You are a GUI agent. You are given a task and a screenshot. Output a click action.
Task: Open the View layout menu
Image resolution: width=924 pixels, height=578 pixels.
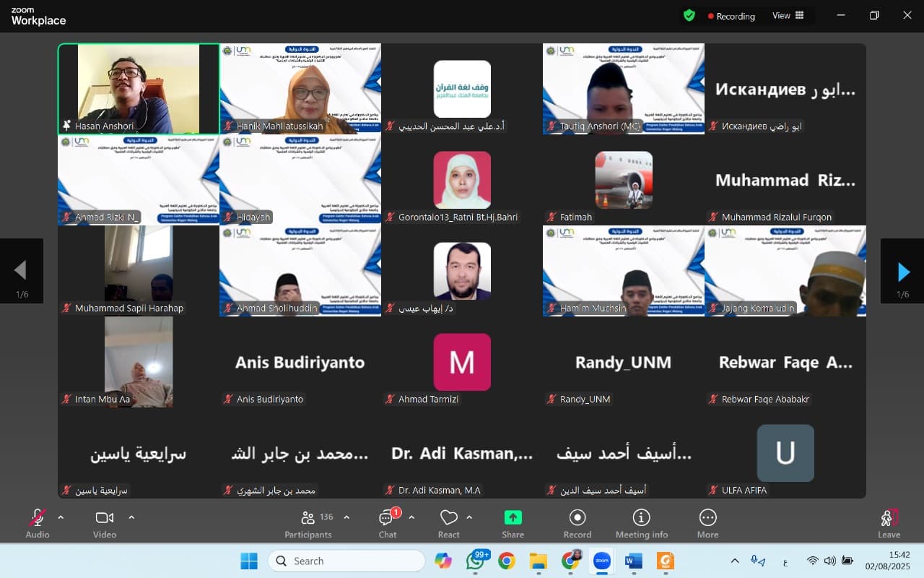788,15
